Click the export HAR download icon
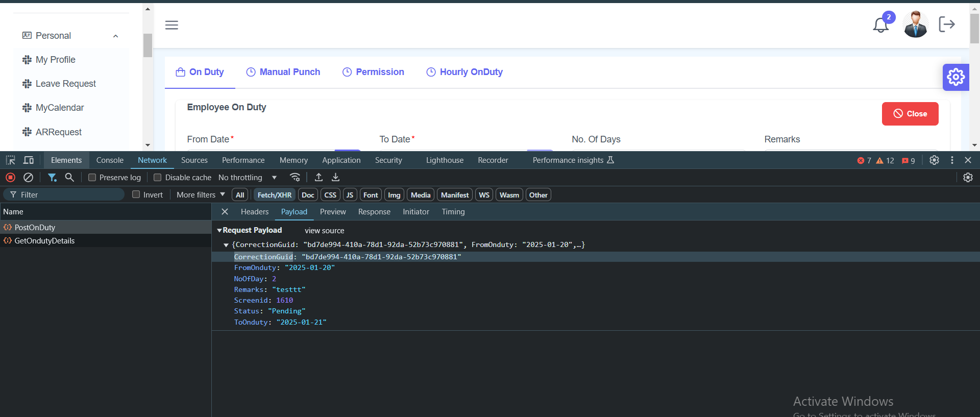The height and width of the screenshot is (417, 980). pos(335,177)
